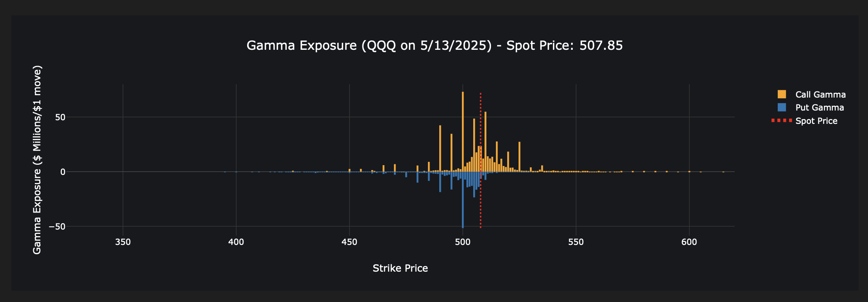The image size is (868, 302).
Task: Click the 50 y-axis tick label
Action: point(60,117)
